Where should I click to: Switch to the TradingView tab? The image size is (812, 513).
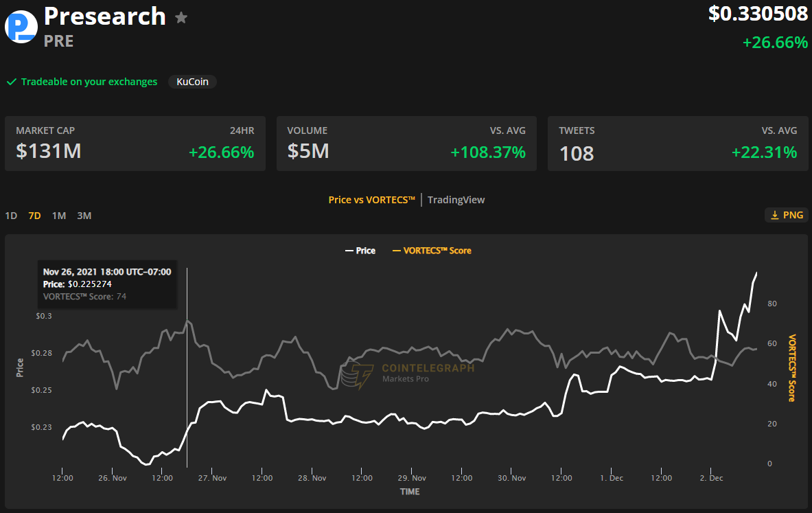tap(456, 200)
